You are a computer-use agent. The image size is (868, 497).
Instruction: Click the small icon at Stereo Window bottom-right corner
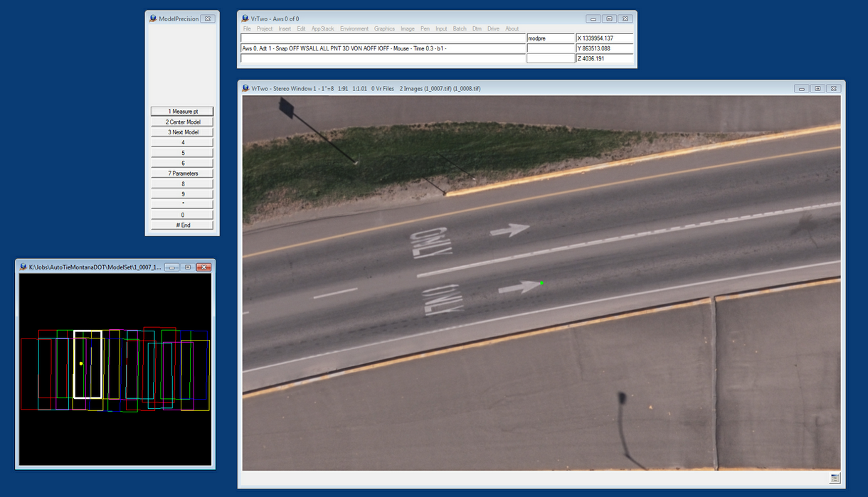835,478
